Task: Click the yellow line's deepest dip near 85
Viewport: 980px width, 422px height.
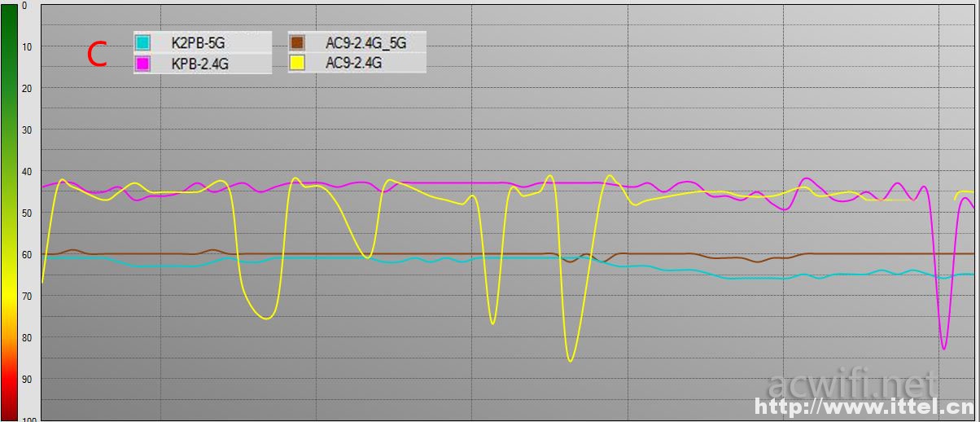Action: pos(570,361)
